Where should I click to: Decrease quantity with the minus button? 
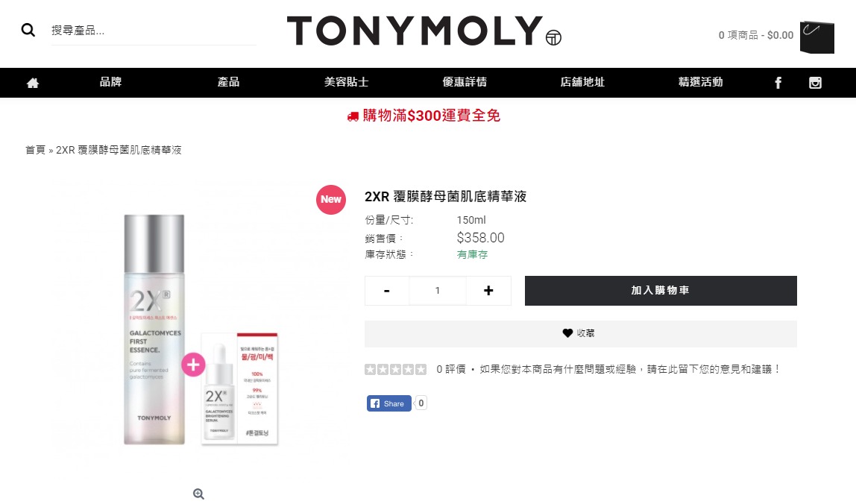386,291
